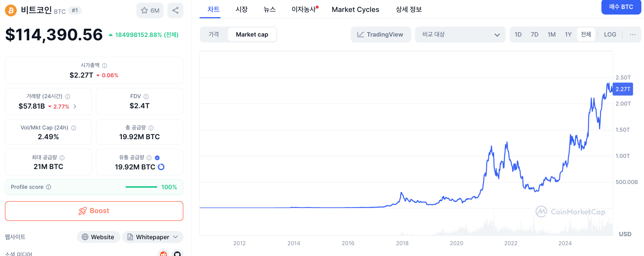Click the $57.81B volume value
This screenshot has width=644, height=256.
32,106
